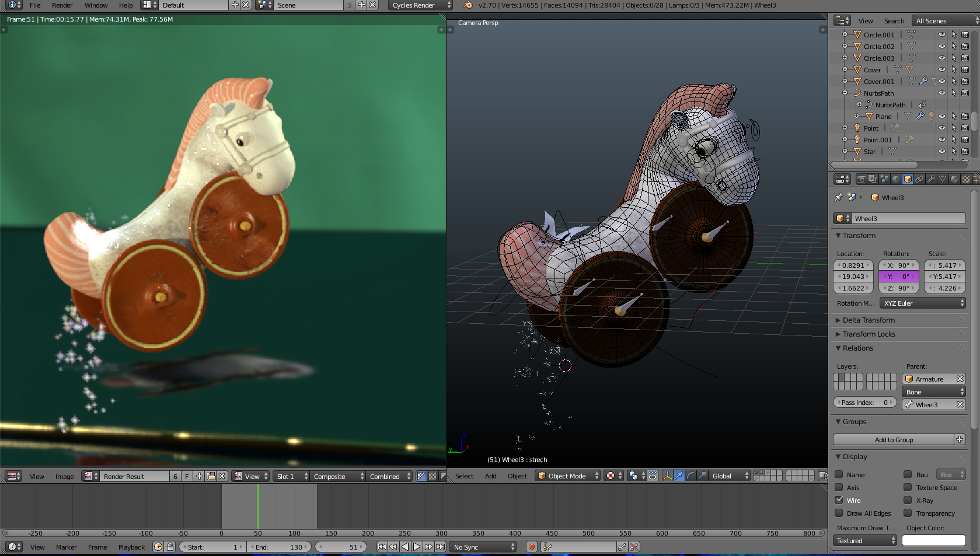Click the white Object Color swatch

933,541
